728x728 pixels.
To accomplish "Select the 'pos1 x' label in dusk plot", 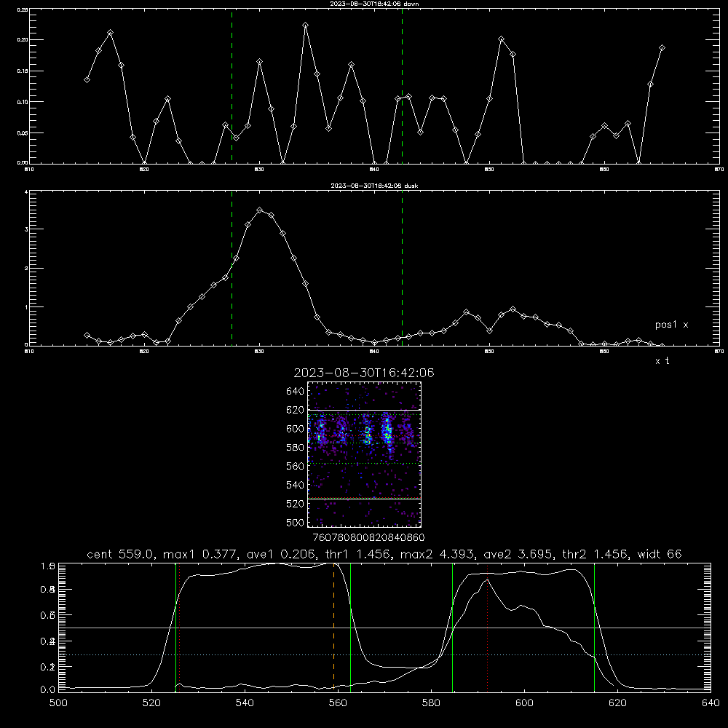I will (671, 325).
